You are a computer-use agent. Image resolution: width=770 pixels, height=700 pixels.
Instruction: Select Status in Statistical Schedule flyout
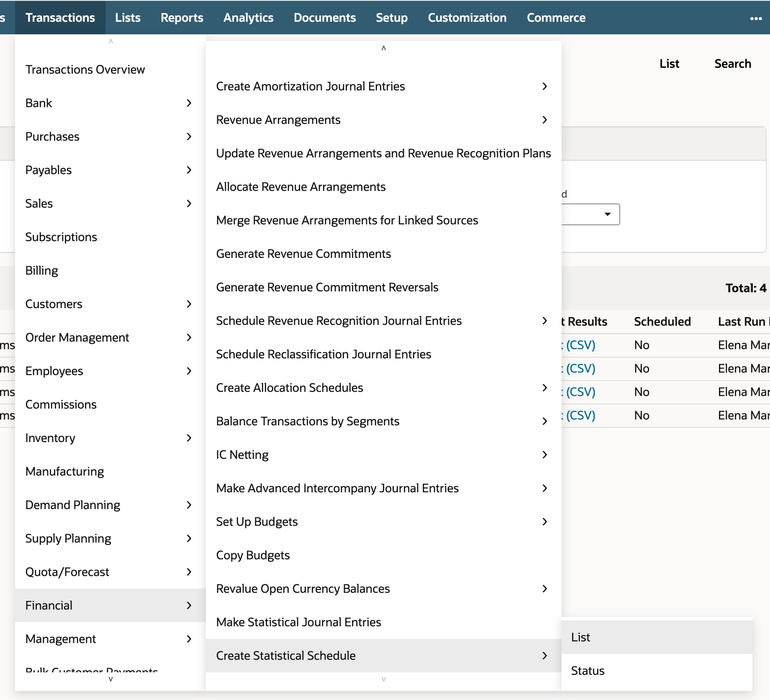click(657, 671)
